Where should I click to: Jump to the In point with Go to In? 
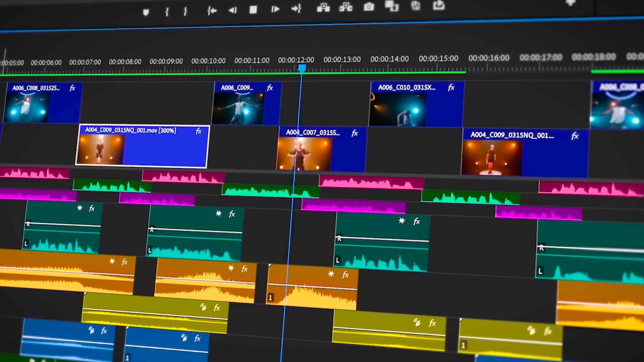click(212, 11)
